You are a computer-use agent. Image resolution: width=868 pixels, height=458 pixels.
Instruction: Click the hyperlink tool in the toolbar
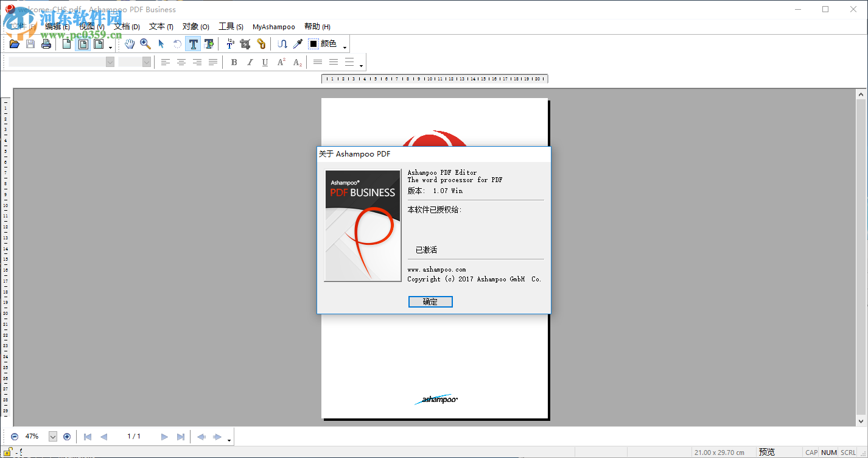click(261, 43)
